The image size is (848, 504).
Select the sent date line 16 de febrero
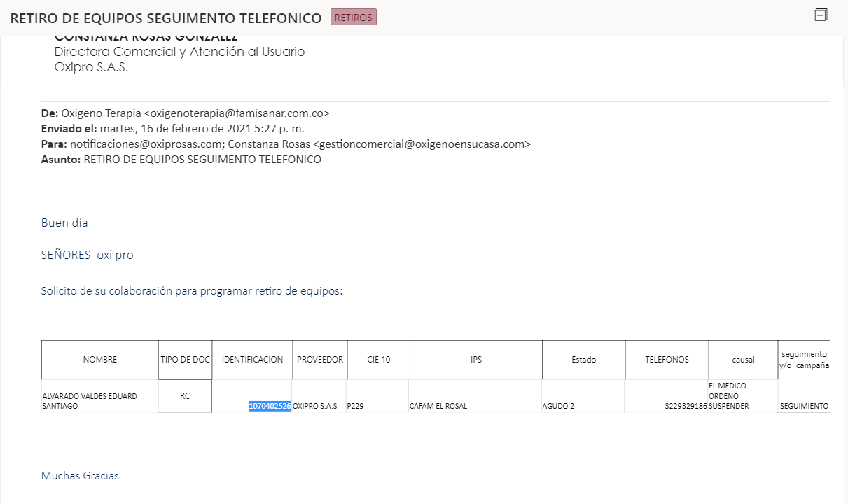coord(202,129)
